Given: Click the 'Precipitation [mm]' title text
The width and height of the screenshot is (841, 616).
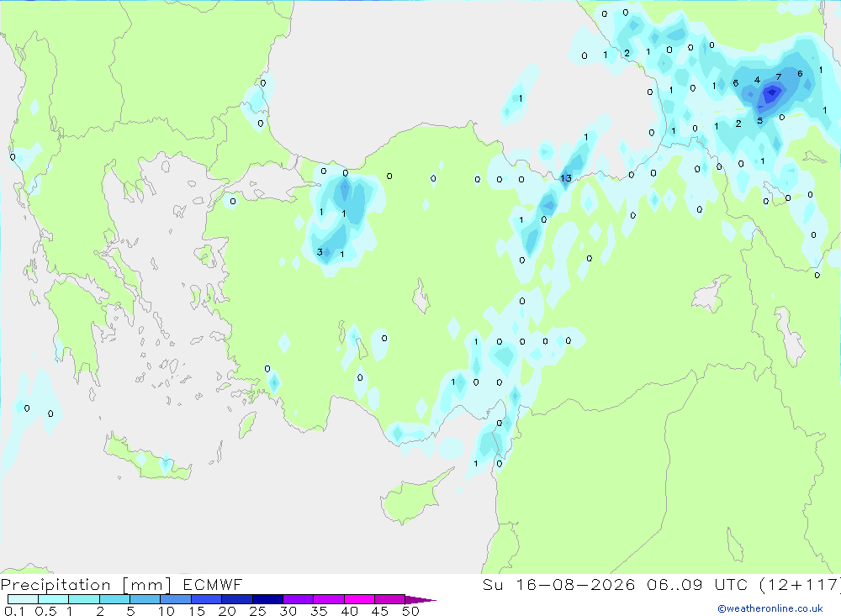Looking at the screenshot, I should pyautogui.click(x=86, y=585).
